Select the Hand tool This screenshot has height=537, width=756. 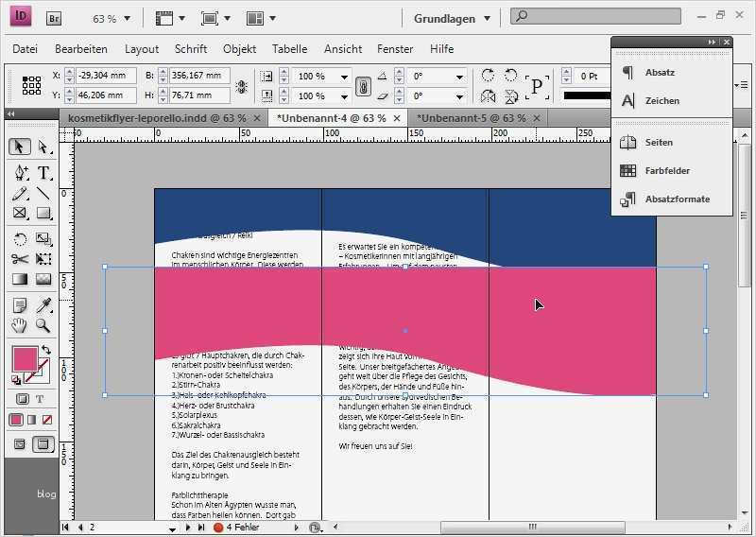click(x=20, y=325)
